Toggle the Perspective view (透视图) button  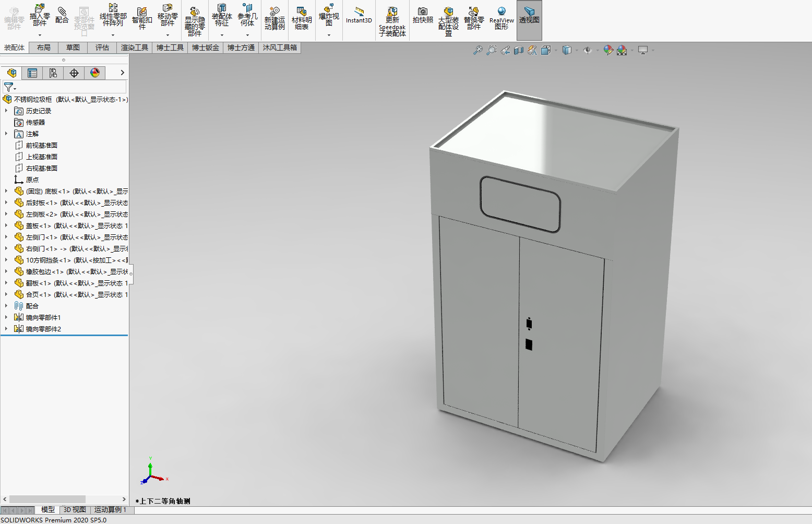(529, 20)
